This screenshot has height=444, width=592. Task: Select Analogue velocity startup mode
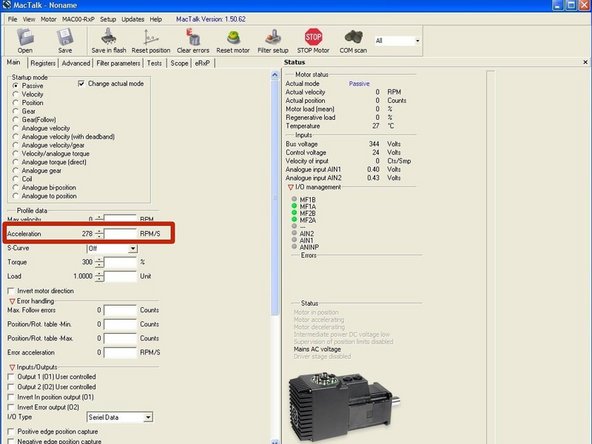(15, 128)
